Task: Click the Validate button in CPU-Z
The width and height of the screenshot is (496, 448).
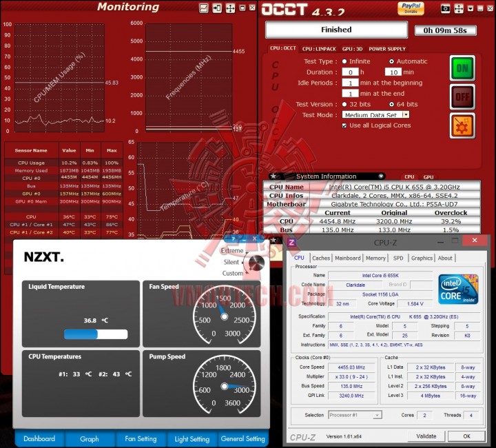Action: [x=426, y=436]
